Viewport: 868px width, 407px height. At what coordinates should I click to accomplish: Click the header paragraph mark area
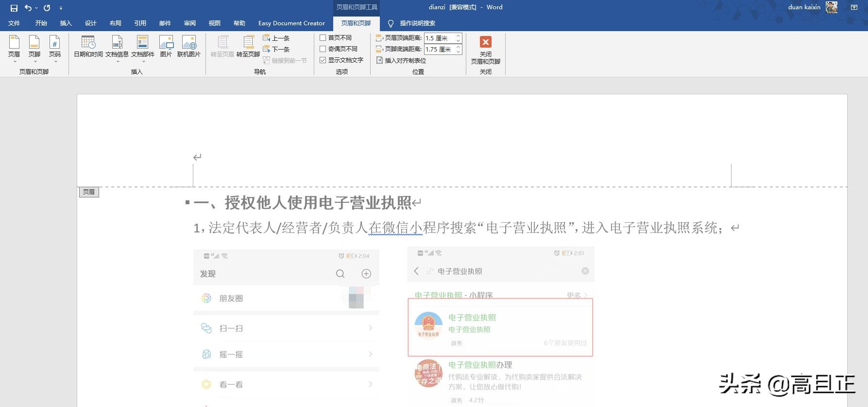click(197, 157)
